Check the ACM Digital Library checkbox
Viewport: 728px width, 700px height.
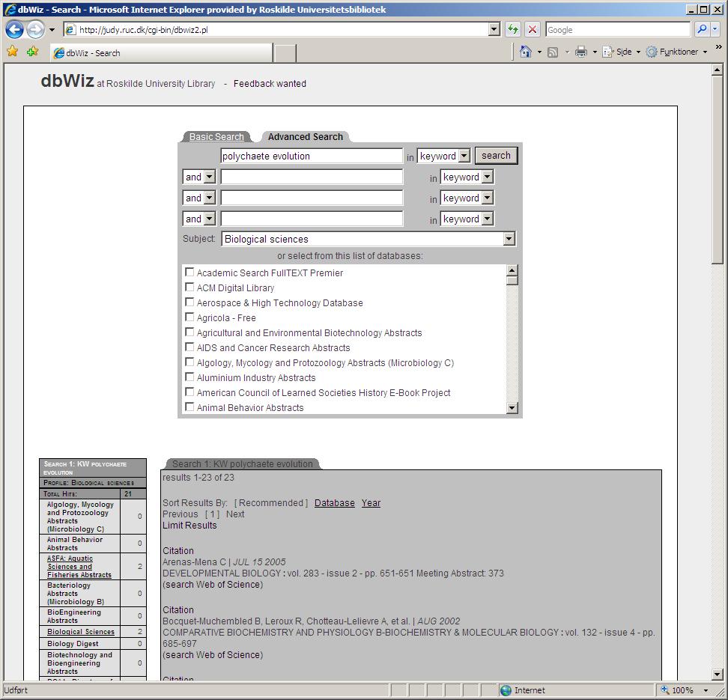[189, 287]
